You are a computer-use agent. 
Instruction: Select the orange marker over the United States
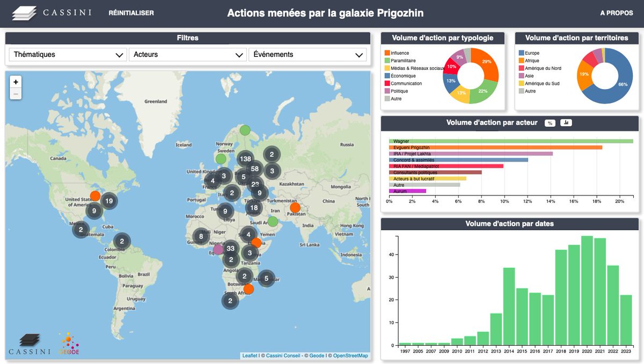pos(95,196)
